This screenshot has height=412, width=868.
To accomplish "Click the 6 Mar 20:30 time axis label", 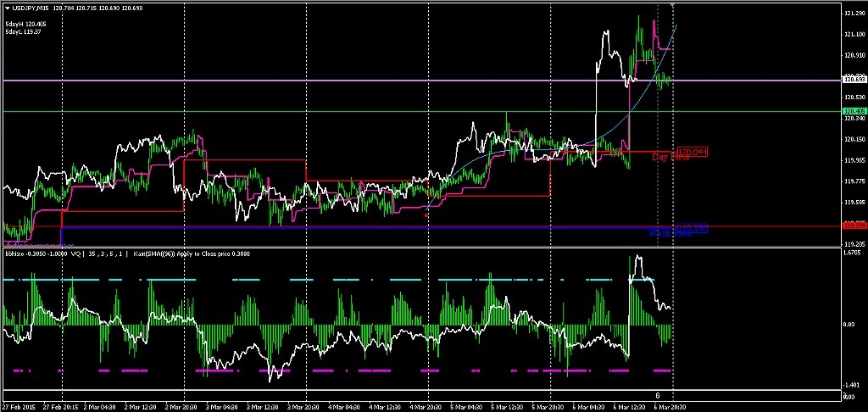I will (671, 407).
